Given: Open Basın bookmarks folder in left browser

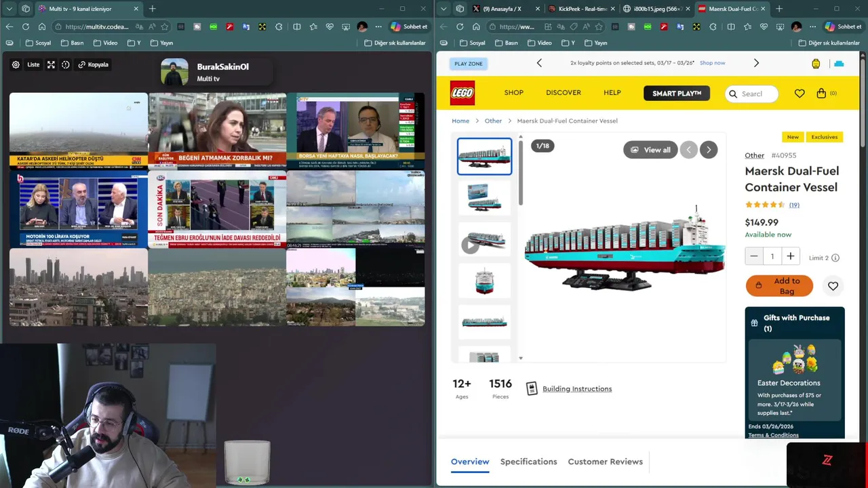Looking at the screenshot, I should point(72,43).
